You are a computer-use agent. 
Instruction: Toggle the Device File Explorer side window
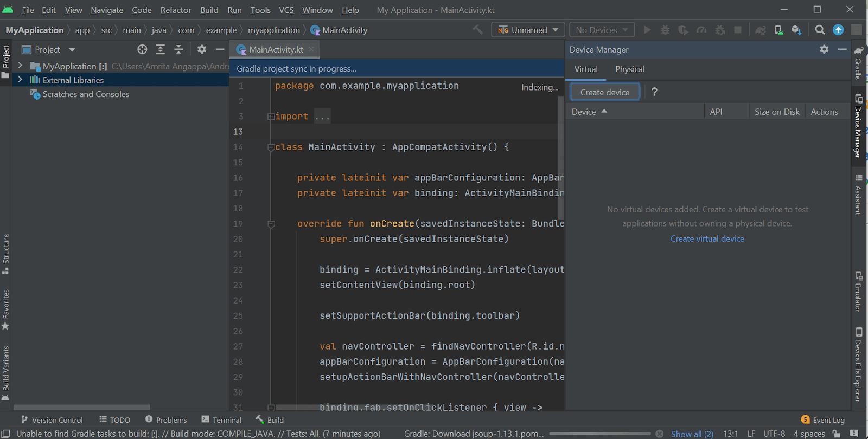pyautogui.click(x=858, y=365)
